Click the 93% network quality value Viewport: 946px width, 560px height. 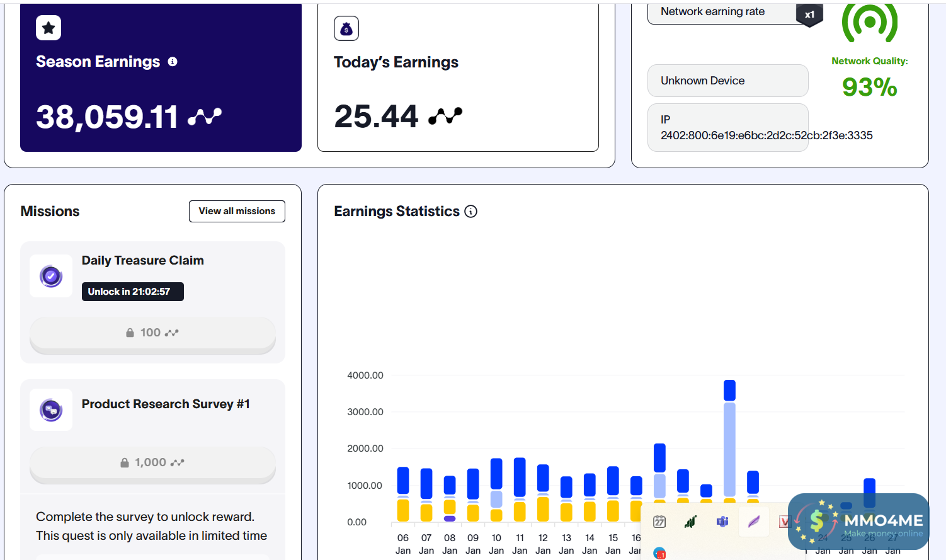[x=870, y=87]
